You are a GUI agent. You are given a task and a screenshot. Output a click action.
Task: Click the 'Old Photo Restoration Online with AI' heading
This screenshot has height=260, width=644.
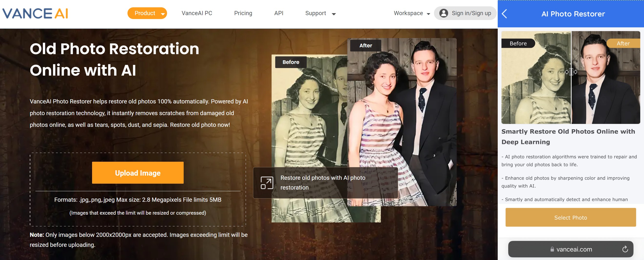pyautogui.click(x=114, y=59)
